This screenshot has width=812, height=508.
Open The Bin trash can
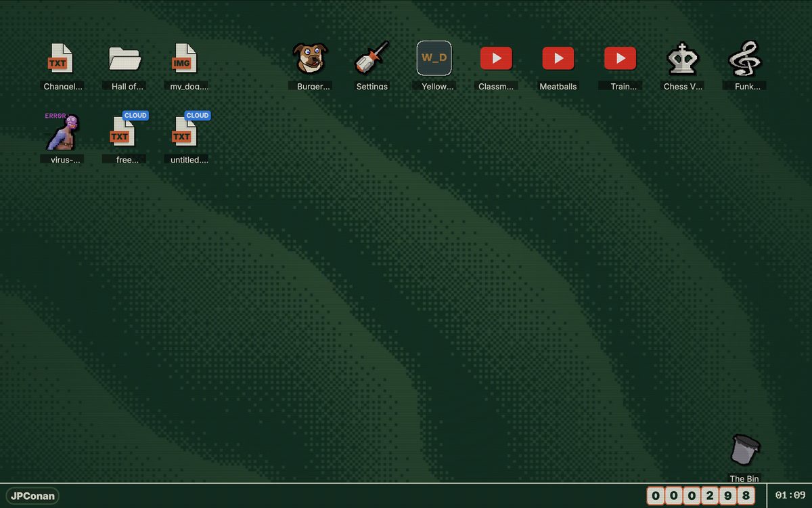point(743,449)
